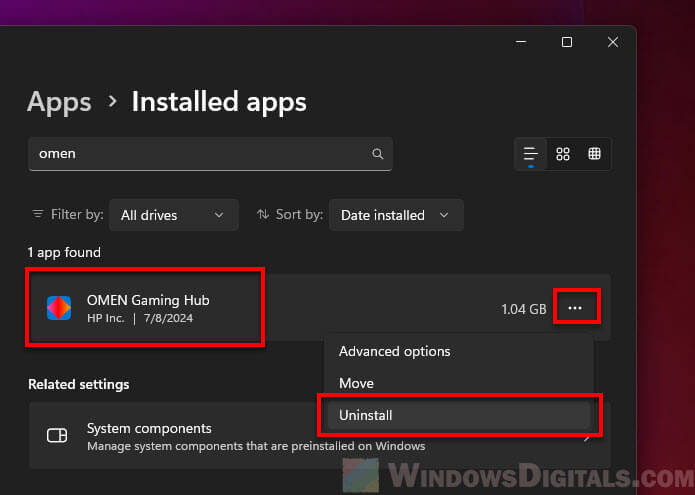Open the Sort by Date installed dropdown

coord(396,215)
